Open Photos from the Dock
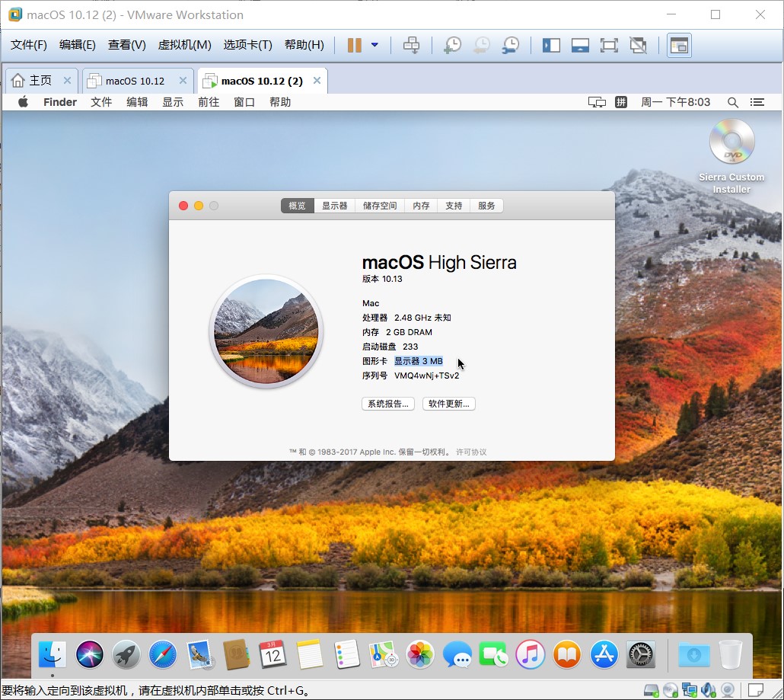The width and height of the screenshot is (784, 700). 420,654
